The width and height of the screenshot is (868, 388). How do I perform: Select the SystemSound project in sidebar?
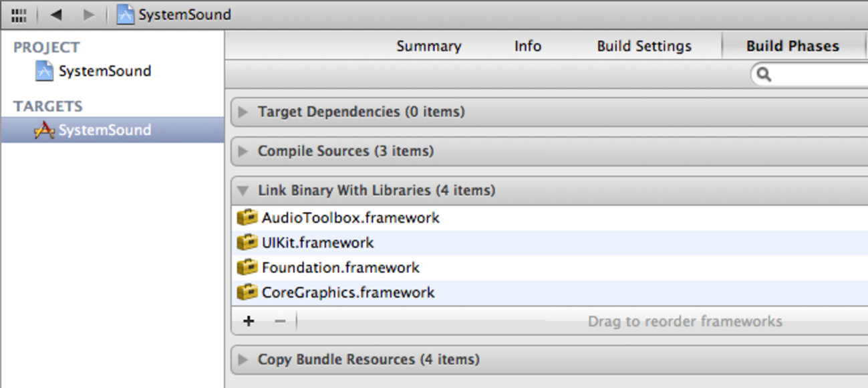[x=93, y=71]
